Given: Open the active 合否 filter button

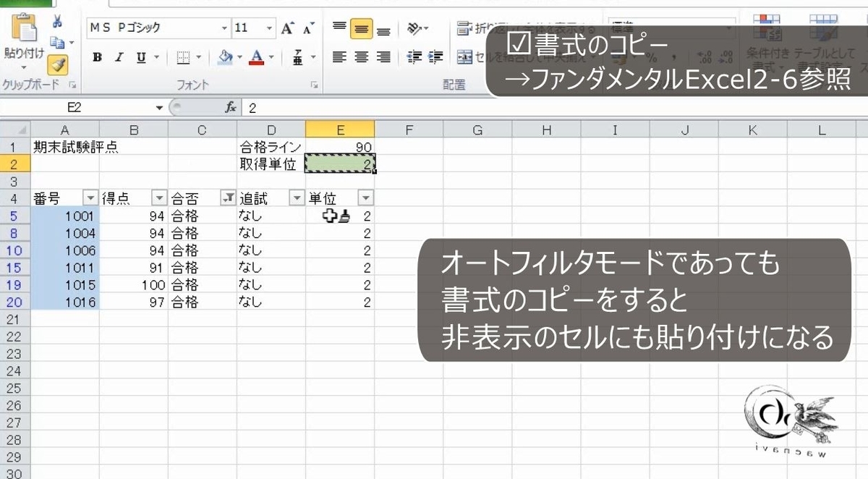Looking at the screenshot, I should [228, 198].
